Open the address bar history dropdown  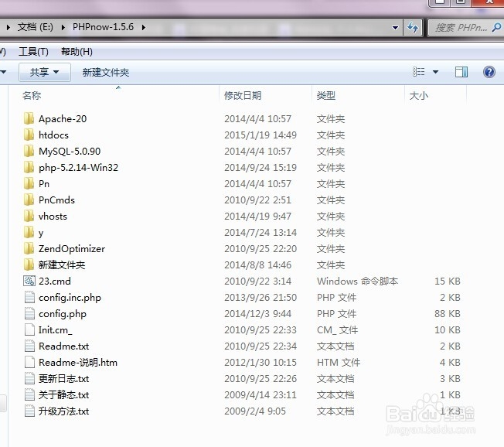click(395, 28)
